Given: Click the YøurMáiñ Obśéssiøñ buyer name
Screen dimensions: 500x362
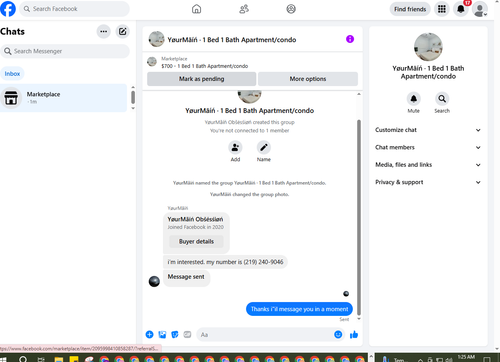Looking at the screenshot, I should 195,219.
